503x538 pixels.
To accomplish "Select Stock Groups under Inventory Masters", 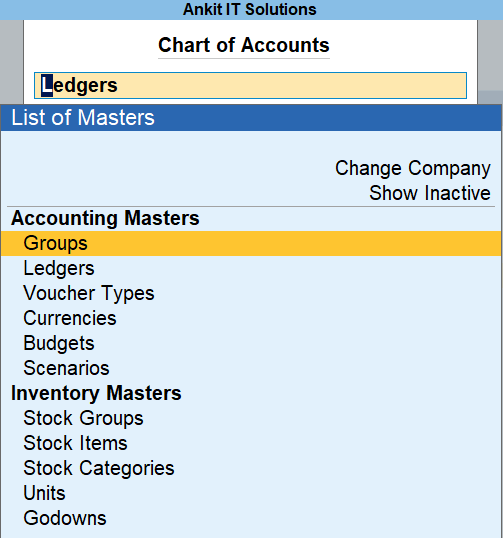I will [251, 418].
